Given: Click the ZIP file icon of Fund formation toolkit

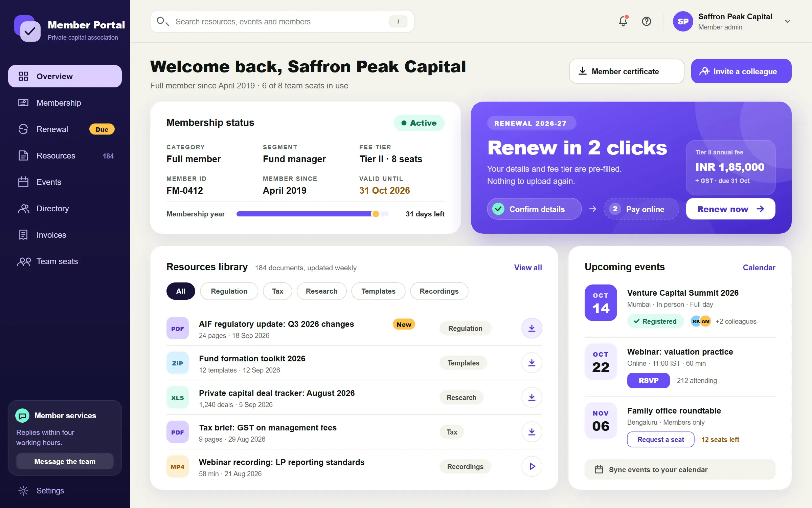Looking at the screenshot, I should coord(177,363).
